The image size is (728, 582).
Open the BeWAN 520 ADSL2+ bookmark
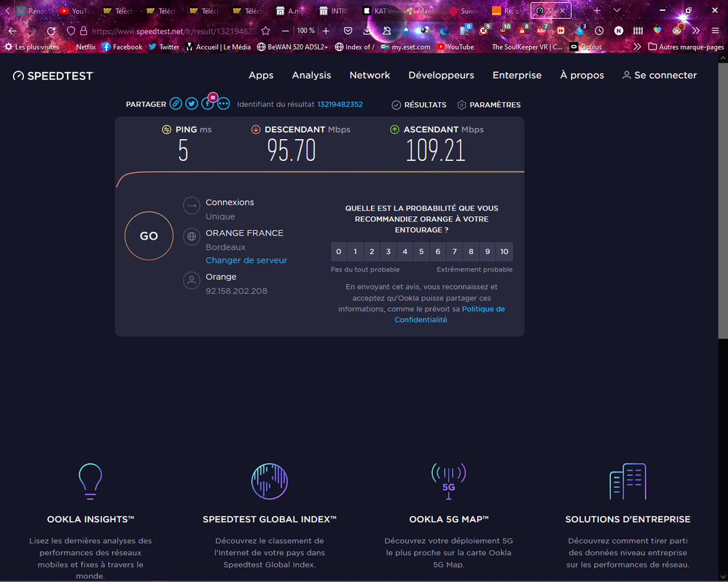click(292, 47)
